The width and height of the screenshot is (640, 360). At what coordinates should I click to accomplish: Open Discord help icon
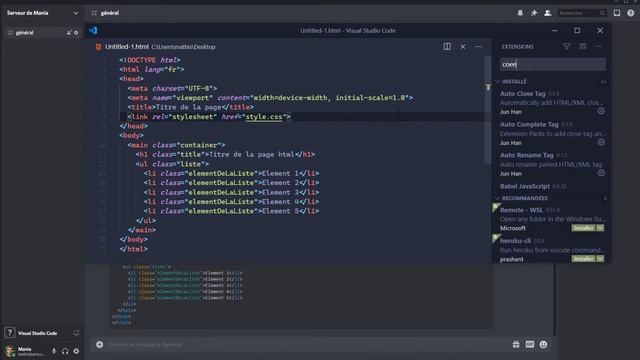click(631, 13)
